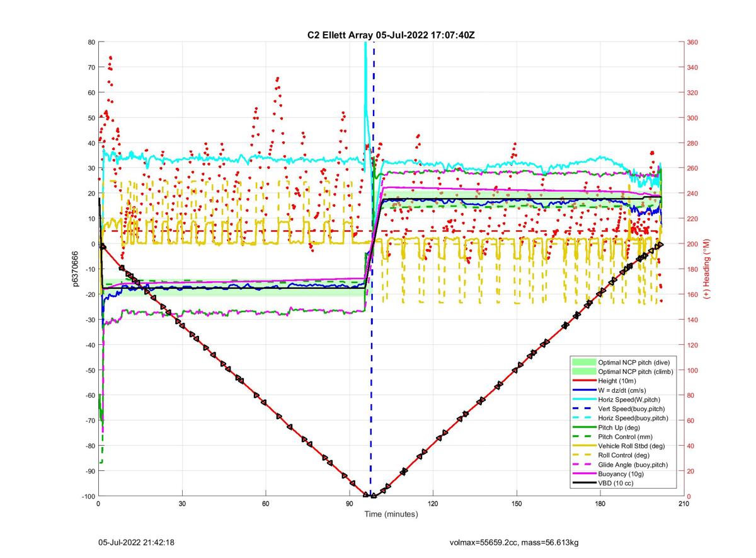The width and height of the screenshot is (756, 558).
Task: Click the right heading axis tick "200"
Action: [x=692, y=244]
